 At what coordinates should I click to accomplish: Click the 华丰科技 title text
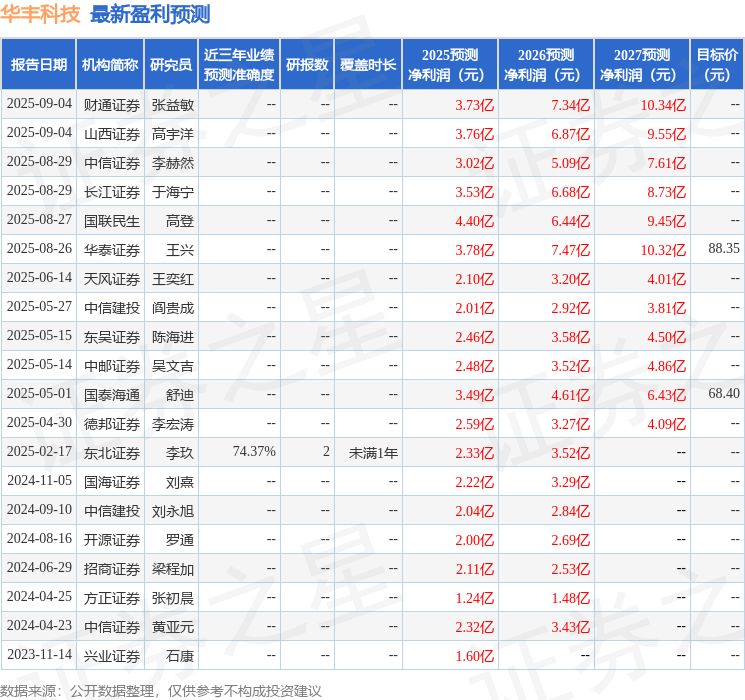click(40, 14)
